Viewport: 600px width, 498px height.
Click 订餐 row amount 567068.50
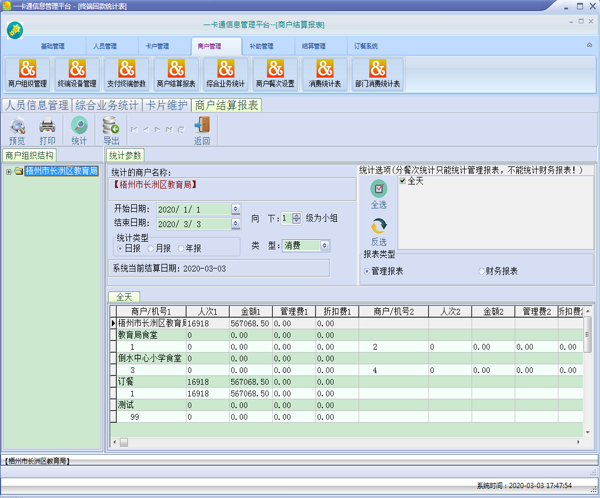250,382
